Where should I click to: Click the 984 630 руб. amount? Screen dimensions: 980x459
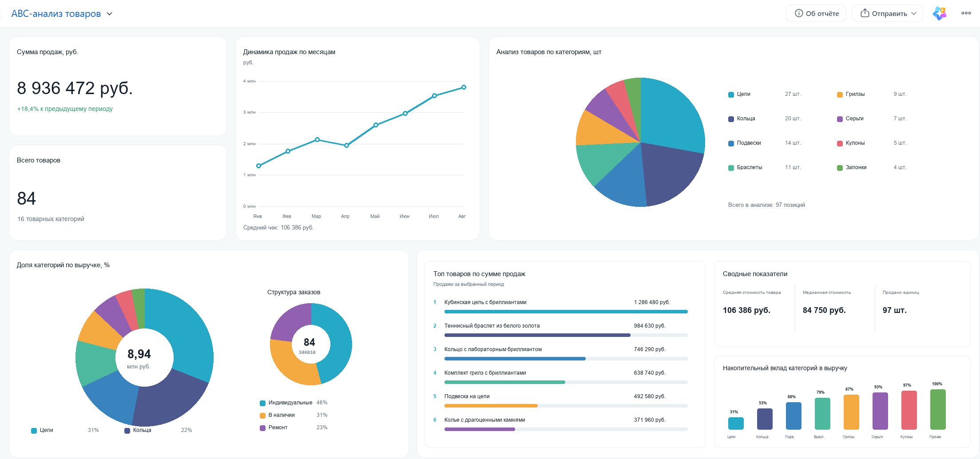[650, 326]
